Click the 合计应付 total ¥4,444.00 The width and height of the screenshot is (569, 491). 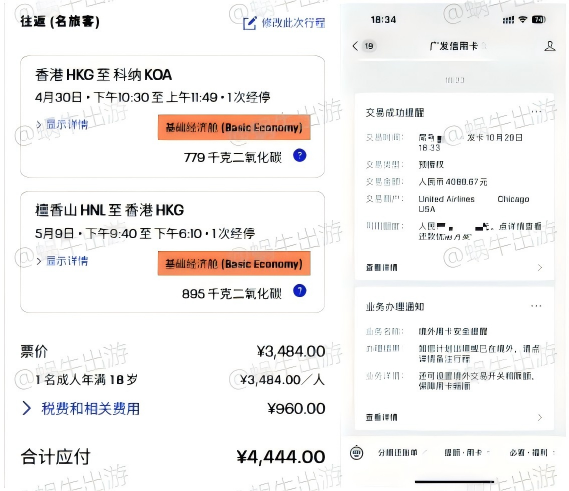point(281,457)
